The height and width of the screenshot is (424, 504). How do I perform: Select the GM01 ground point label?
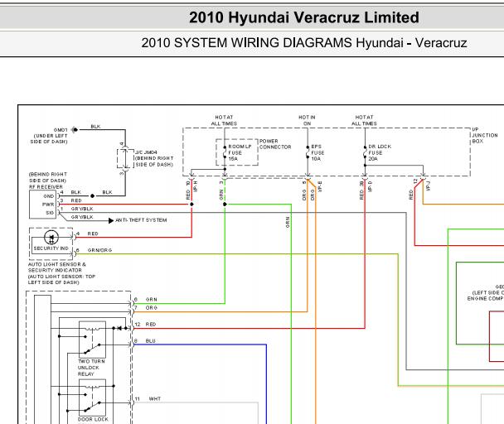click(x=61, y=130)
